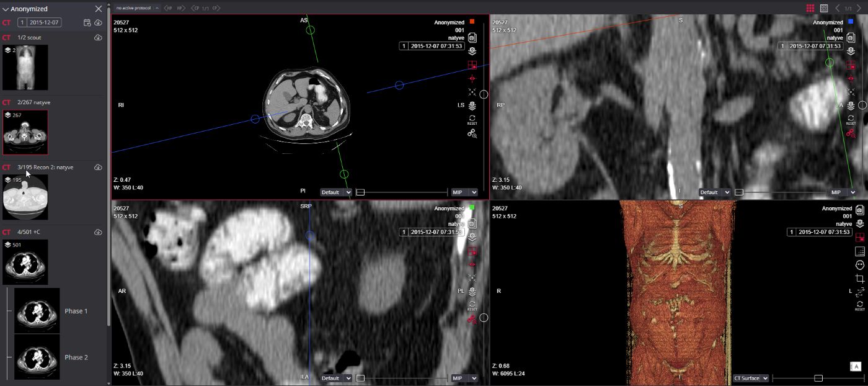The width and height of the screenshot is (868, 386).
Task: Toggle crosshair grid in top-right view
Action: coord(850,65)
